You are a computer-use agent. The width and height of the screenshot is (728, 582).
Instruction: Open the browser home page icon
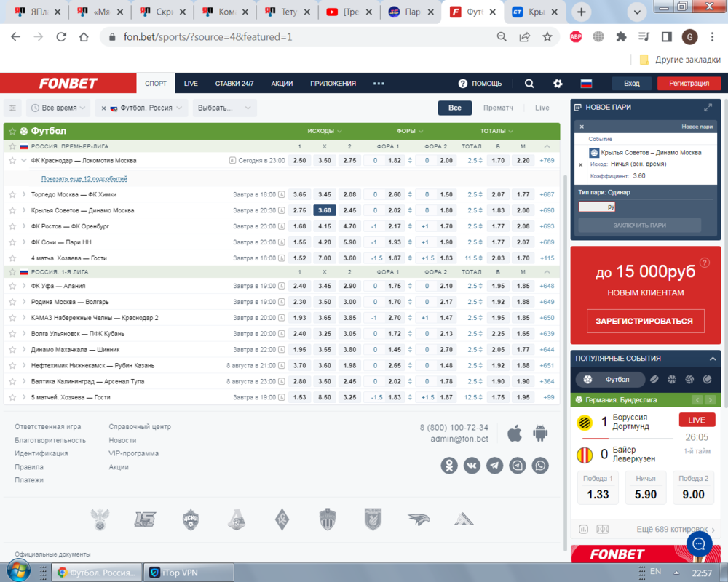coord(84,36)
